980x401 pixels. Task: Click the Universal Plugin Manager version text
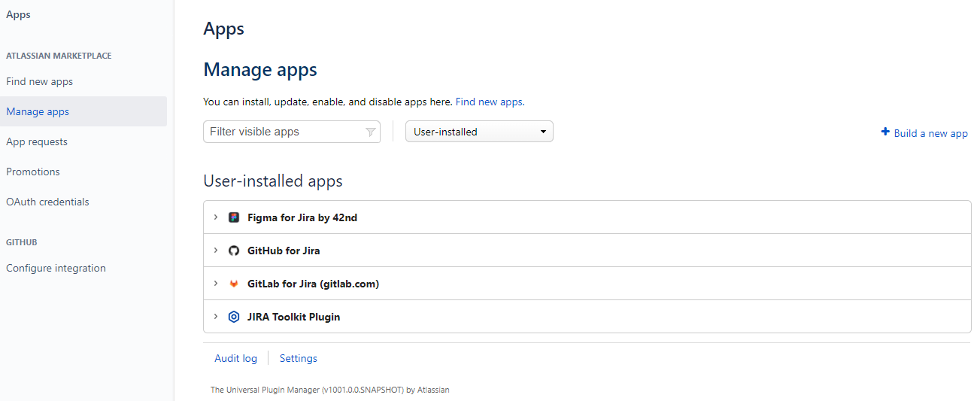coord(330,390)
